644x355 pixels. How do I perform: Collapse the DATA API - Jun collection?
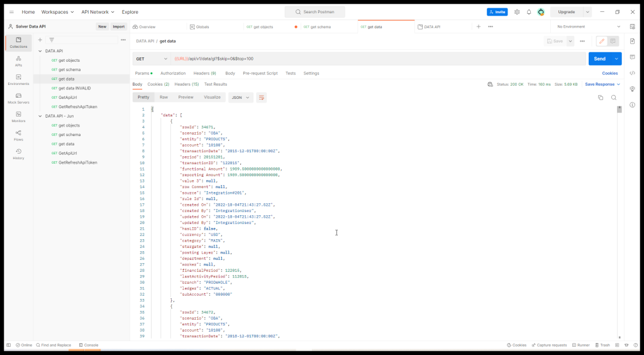41,116
